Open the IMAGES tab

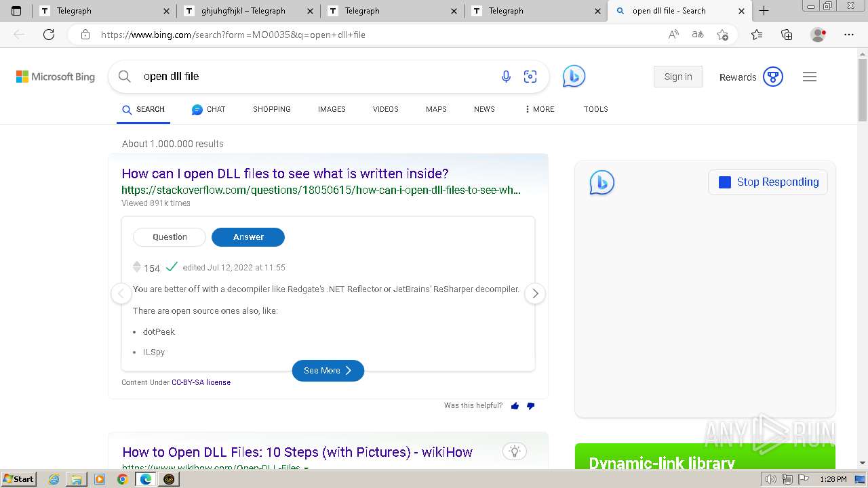(x=332, y=109)
